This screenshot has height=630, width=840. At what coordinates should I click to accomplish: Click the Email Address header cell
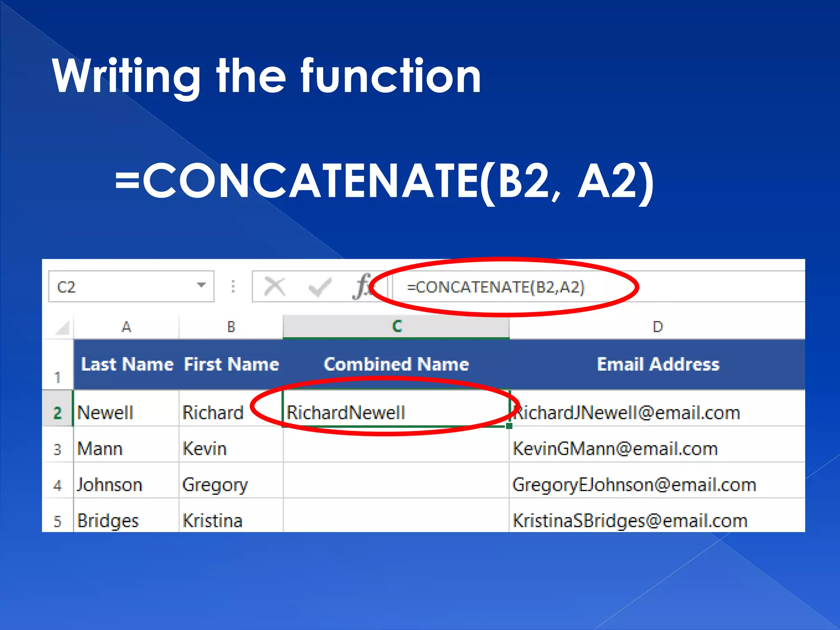[657, 365]
